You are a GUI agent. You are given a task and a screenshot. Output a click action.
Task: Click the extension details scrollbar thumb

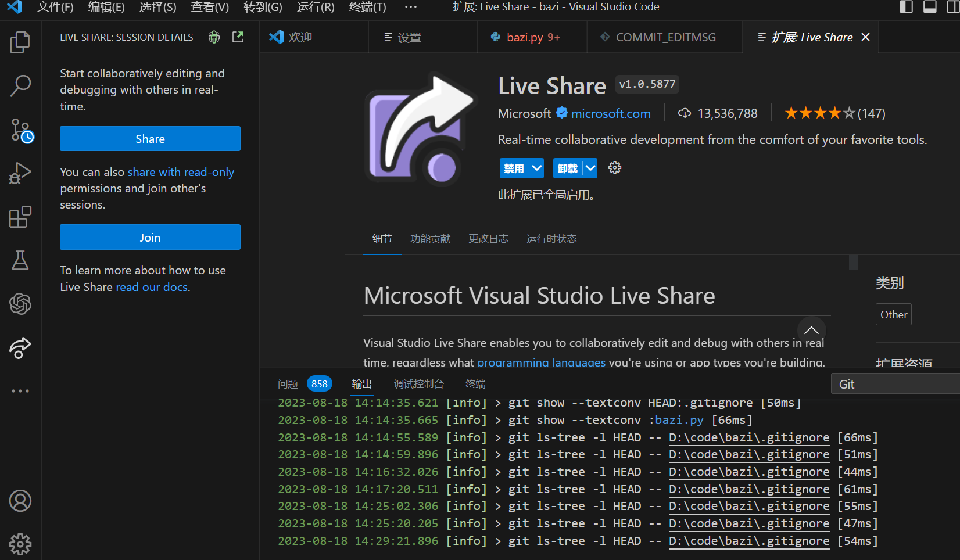(853, 262)
